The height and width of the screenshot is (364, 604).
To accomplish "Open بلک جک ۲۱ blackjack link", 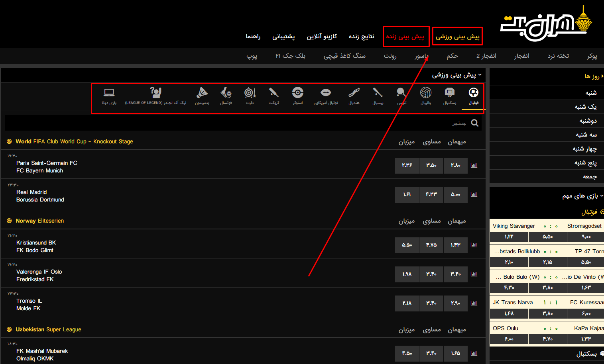I will [x=291, y=56].
